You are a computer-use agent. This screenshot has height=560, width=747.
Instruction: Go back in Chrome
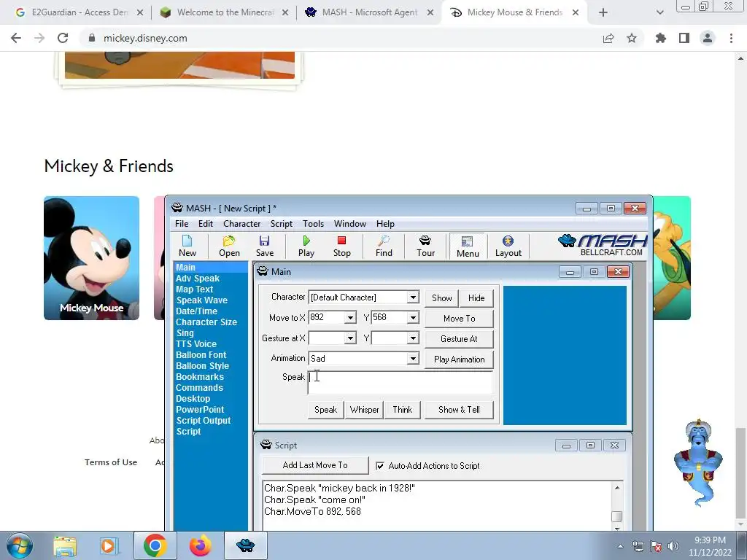(x=16, y=38)
